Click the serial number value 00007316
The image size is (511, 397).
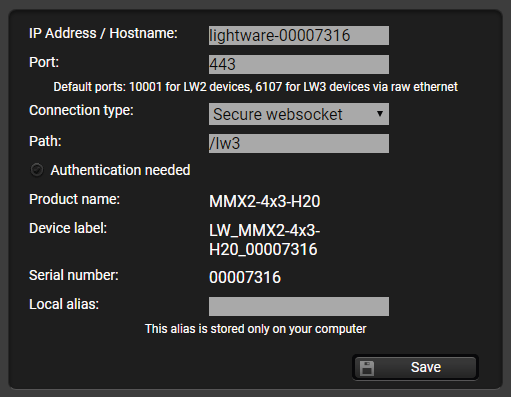pyautogui.click(x=245, y=277)
